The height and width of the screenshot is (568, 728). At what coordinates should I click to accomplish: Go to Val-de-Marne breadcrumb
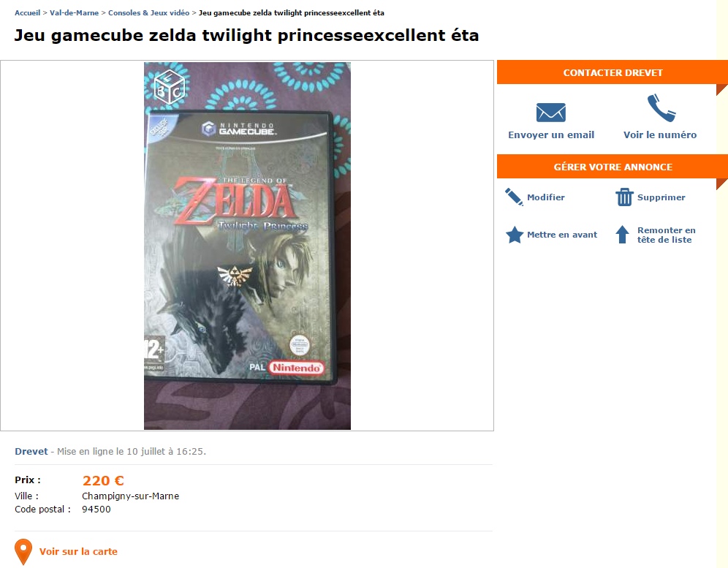coord(74,13)
